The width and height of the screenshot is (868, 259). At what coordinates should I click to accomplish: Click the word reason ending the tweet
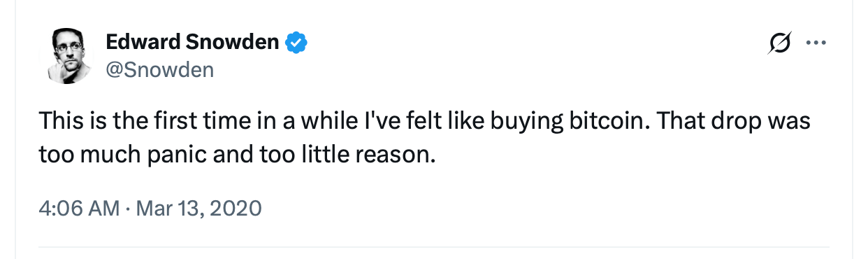[396, 154]
